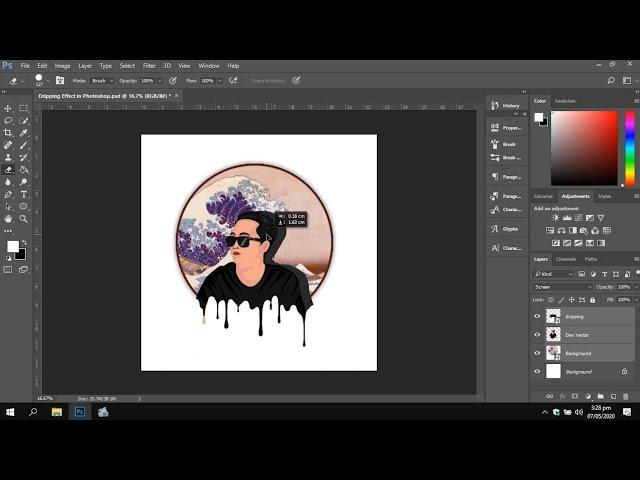640x480 pixels.
Task: Toggle lock transparent pixels
Action: coord(551,300)
